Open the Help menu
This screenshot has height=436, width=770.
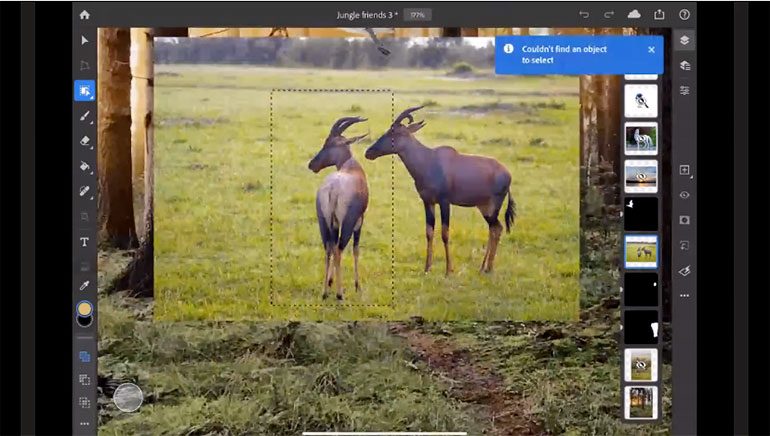pos(684,15)
